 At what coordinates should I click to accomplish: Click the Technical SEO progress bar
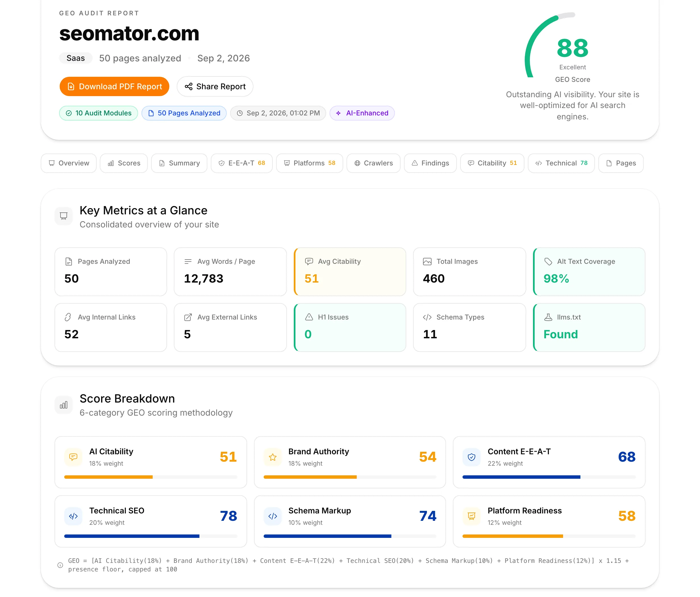point(151,536)
